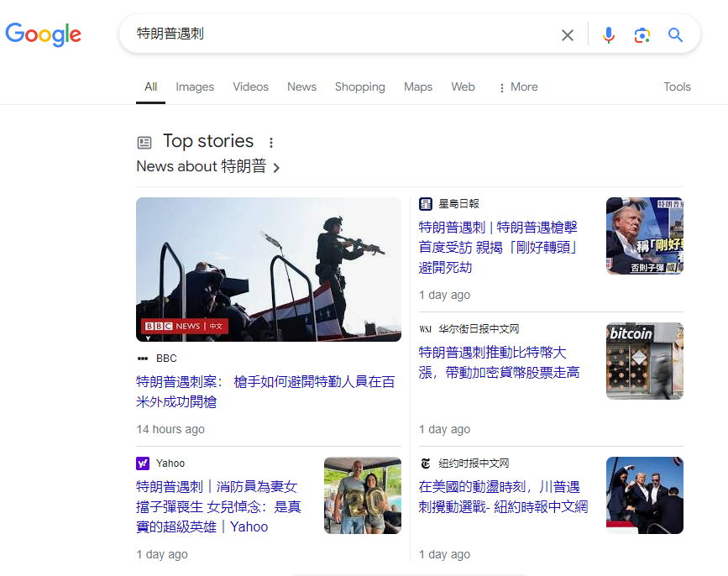
Task: Open Google Lens image search
Action: point(642,35)
